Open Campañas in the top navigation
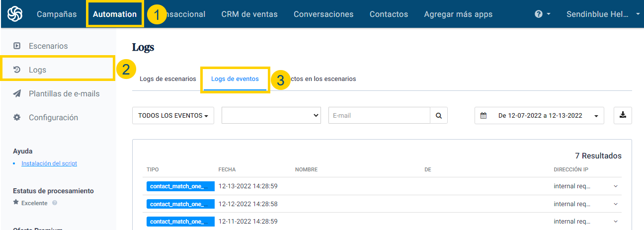This screenshot has height=230, width=644. pyautogui.click(x=57, y=14)
